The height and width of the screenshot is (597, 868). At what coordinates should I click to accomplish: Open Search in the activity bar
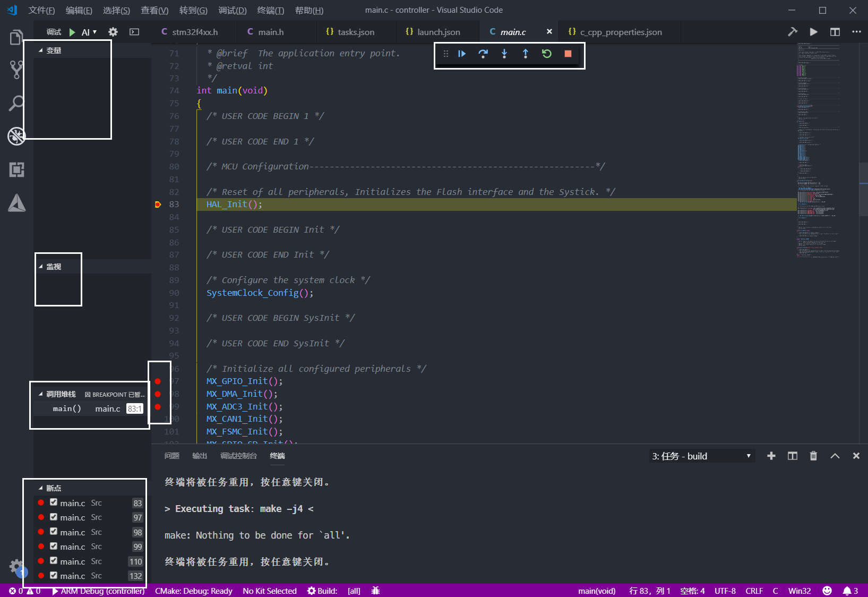coord(16,104)
